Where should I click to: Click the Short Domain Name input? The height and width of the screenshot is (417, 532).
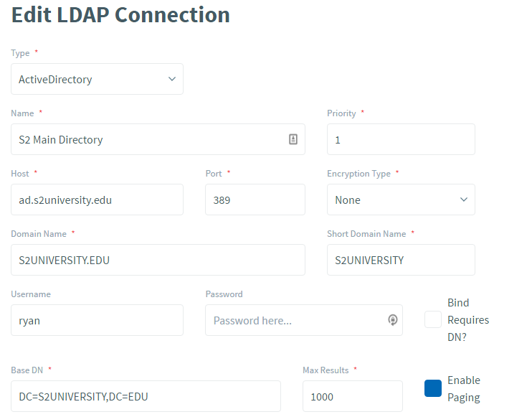400,260
